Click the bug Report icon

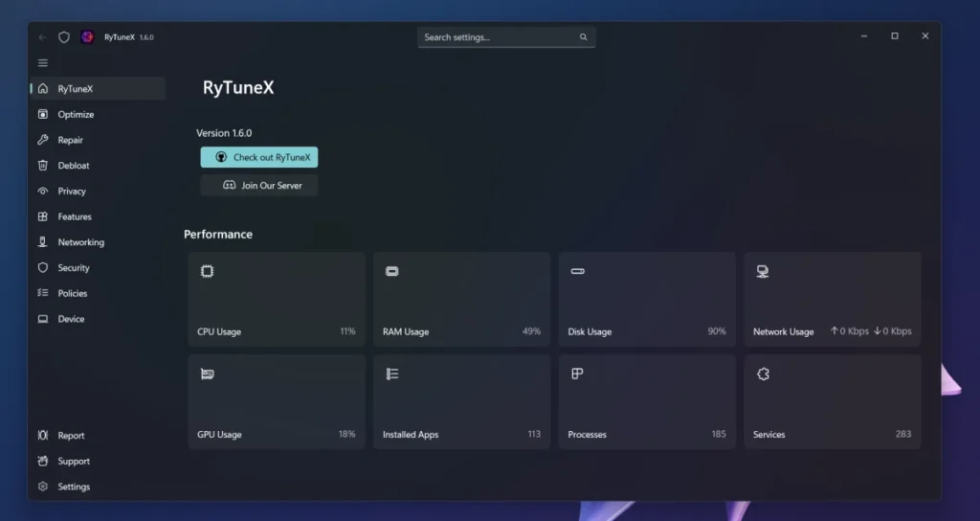43,436
